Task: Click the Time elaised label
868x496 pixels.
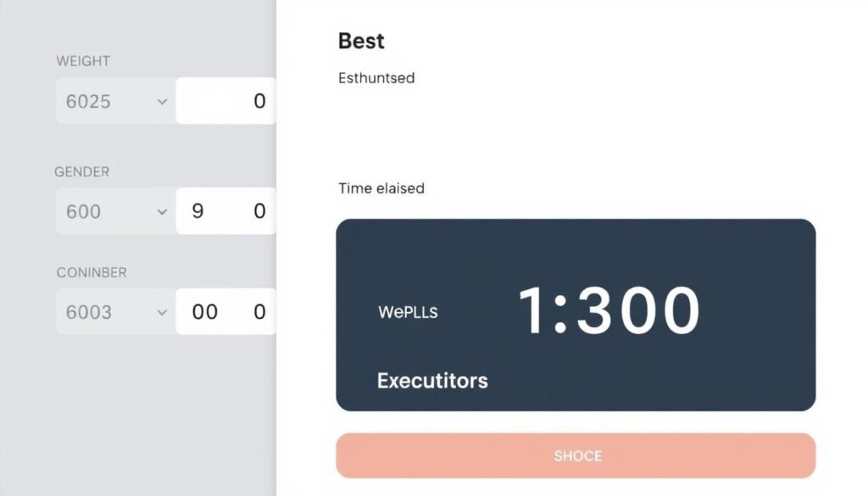Action: 381,188
